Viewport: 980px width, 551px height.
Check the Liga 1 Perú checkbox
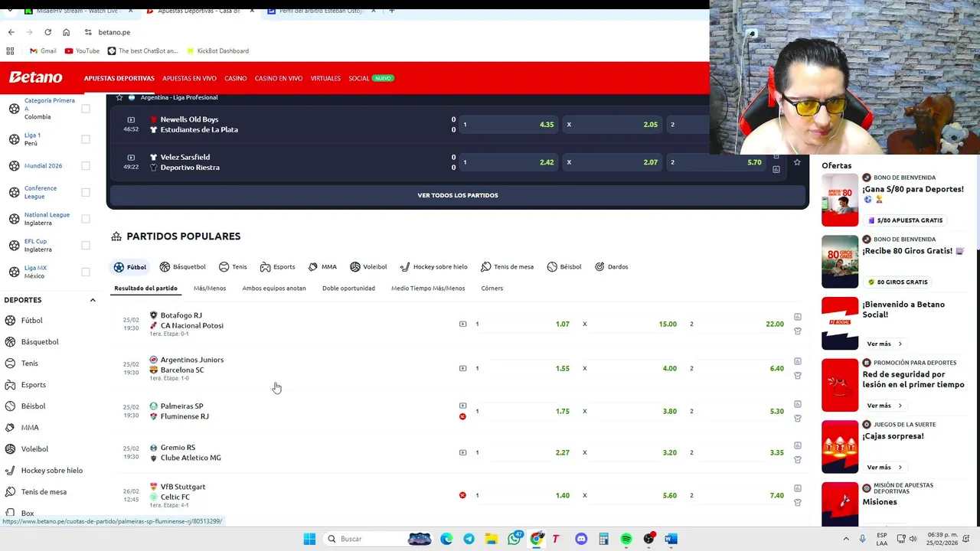pos(86,139)
